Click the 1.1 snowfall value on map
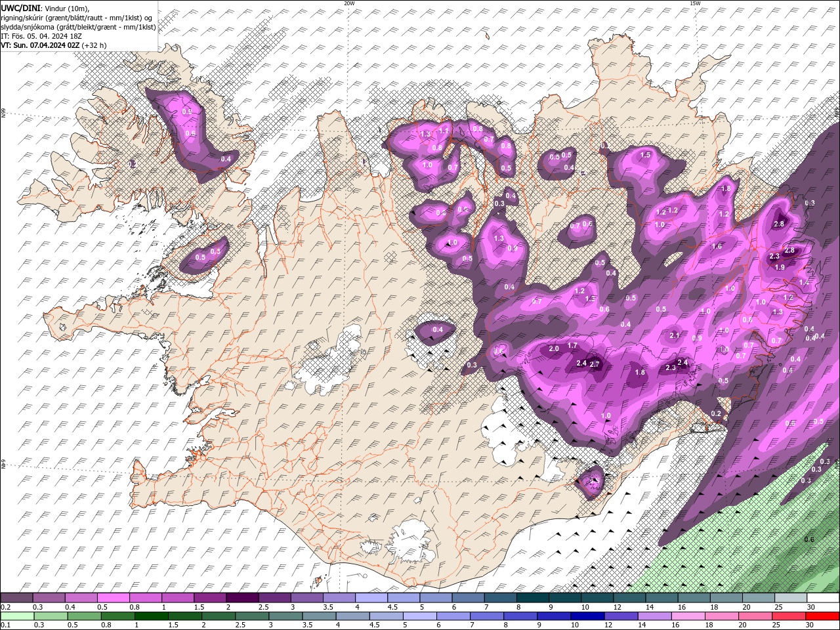840x630 pixels. pyautogui.click(x=444, y=131)
